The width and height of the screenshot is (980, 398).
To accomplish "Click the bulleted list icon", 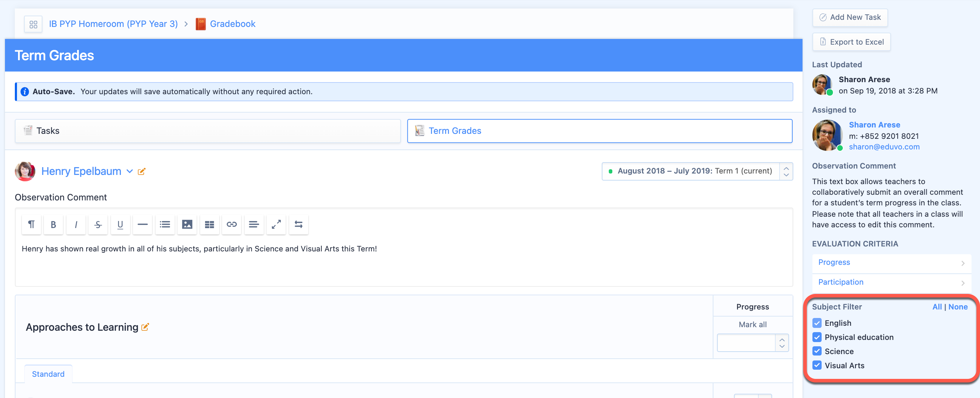I will tap(165, 225).
